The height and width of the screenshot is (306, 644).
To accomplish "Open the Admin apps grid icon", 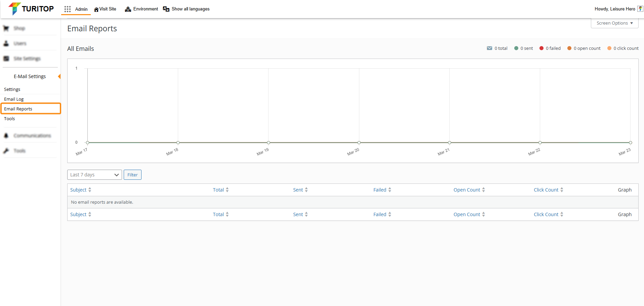I will coord(68,9).
